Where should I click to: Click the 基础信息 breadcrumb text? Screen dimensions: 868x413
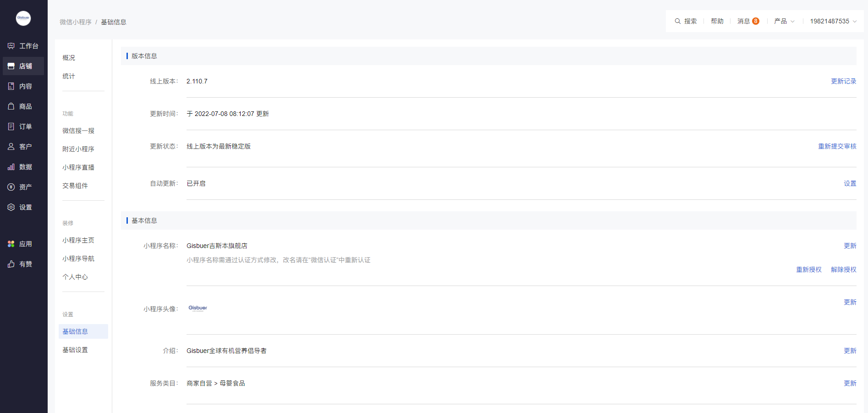click(x=114, y=22)
